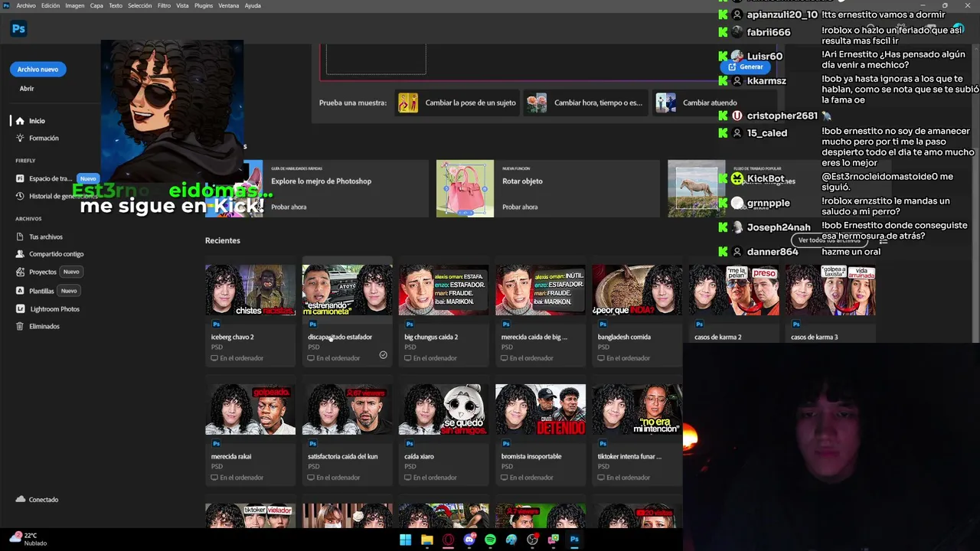Open Spotify from the taskbar

490,540
